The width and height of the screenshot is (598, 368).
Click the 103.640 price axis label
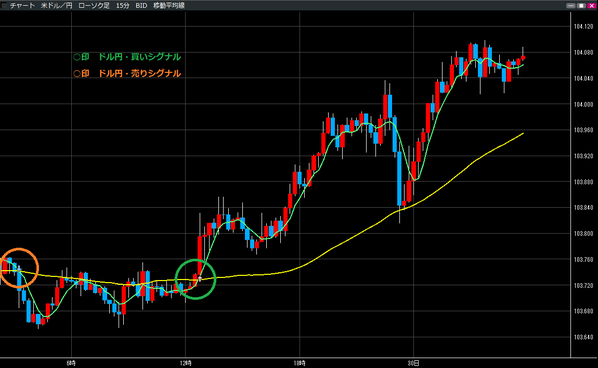tap(584, 337)
